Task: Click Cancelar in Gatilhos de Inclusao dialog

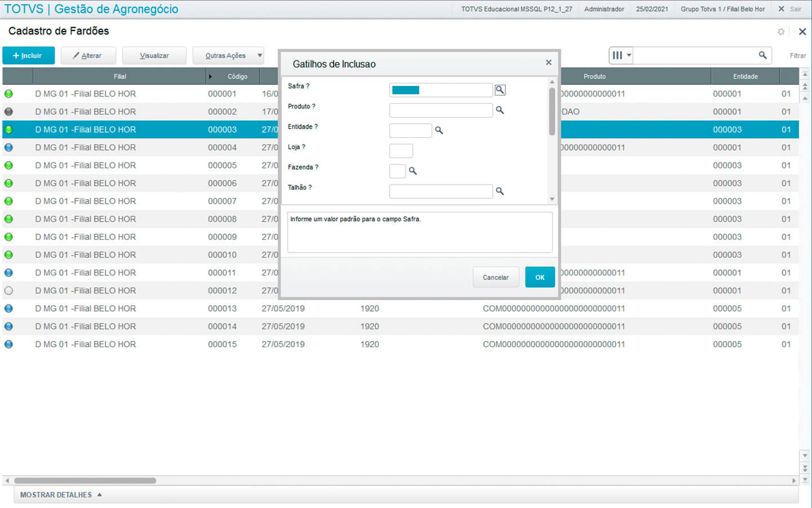Action: pos(496,277)
